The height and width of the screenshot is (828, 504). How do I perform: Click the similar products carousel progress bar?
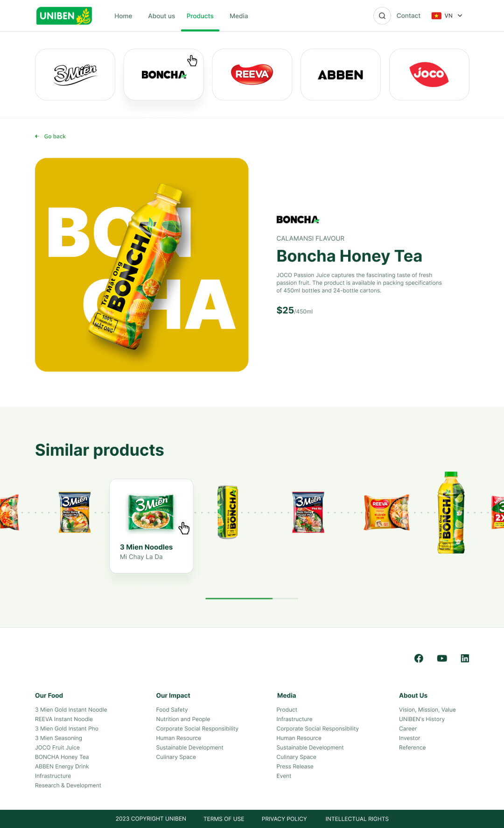[x=252, y=598]
